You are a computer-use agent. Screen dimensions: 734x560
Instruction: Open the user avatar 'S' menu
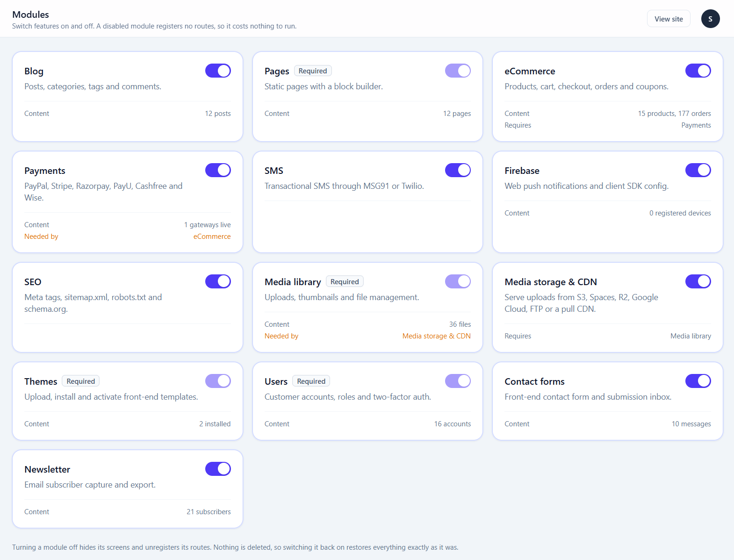(x=710, y=19)
